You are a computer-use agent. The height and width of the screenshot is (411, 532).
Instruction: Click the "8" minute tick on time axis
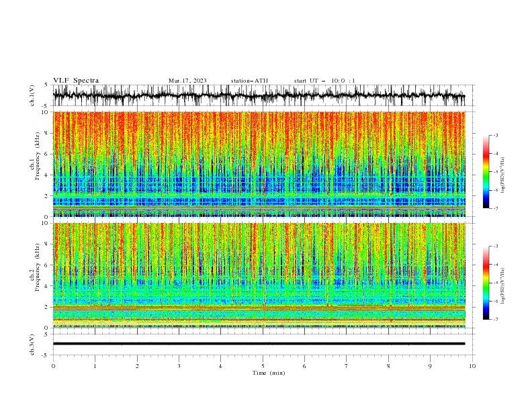coord(388,366)
